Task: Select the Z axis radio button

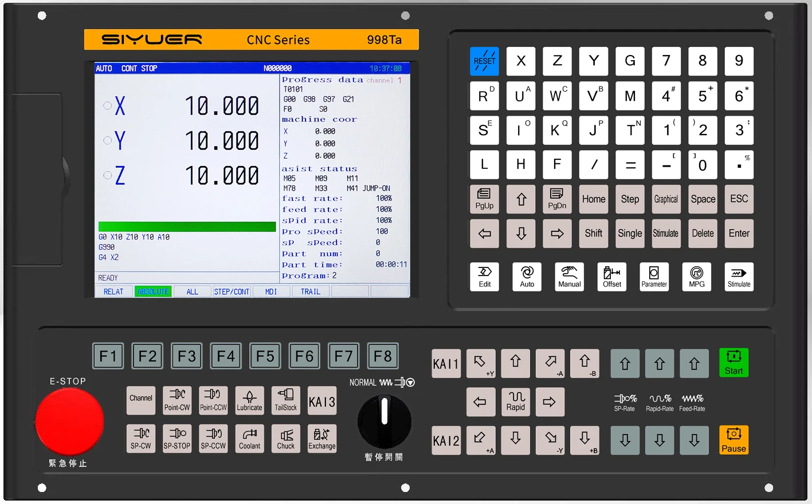Action: 107,175
